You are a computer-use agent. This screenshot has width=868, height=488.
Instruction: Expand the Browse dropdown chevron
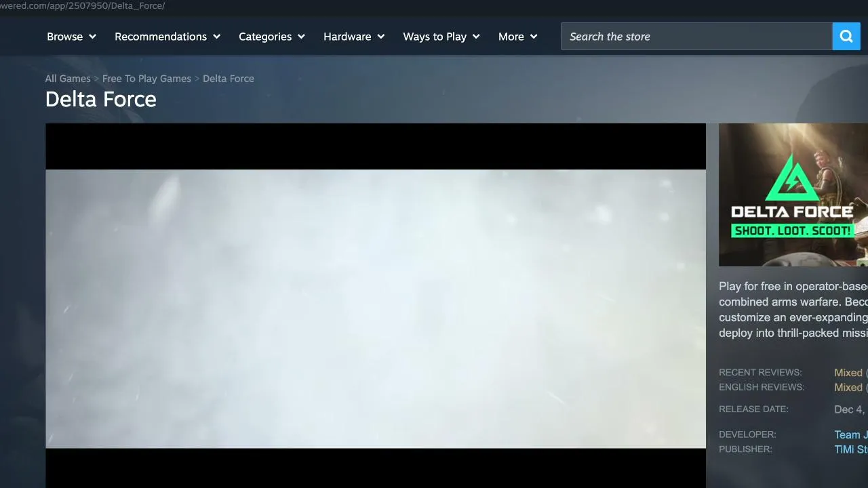click(92, 37)
